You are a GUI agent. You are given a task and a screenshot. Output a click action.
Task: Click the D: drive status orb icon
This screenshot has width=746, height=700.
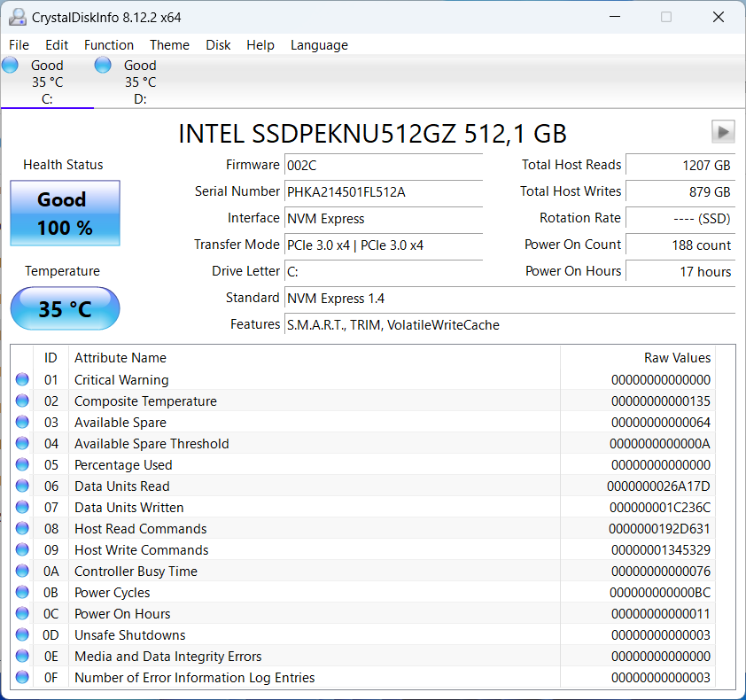(103, 65)
